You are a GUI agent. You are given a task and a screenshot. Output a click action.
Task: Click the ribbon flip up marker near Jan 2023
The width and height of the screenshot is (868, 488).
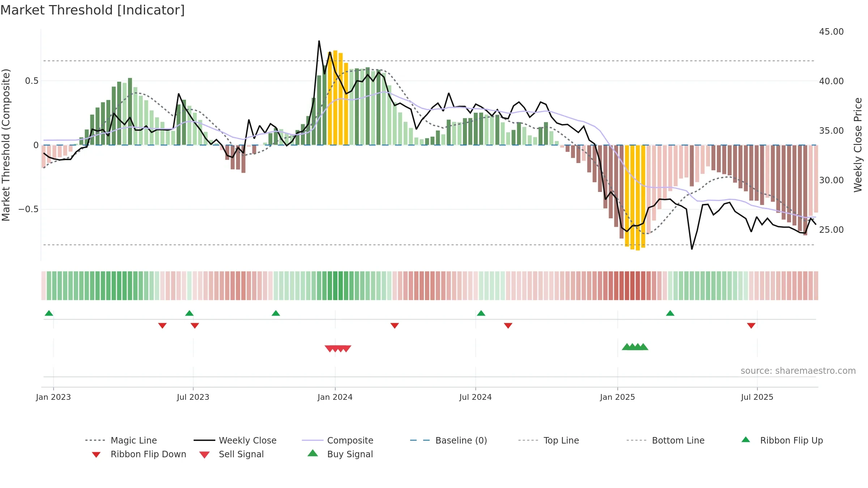pyautogui.click(x=49, y=313)
